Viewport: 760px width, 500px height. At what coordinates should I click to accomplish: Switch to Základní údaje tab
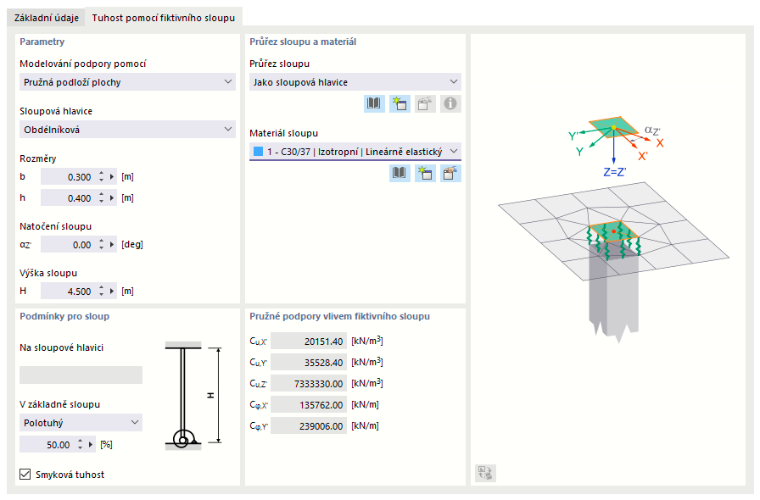(x=46, y=18)
